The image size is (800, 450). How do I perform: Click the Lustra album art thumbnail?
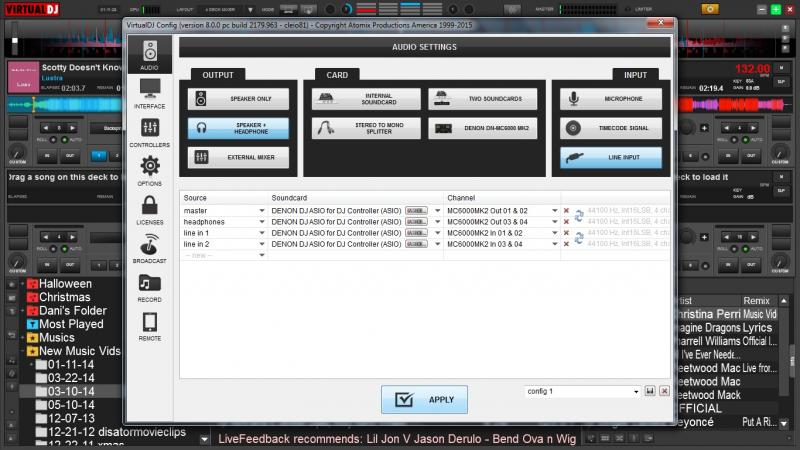(23, 77)
